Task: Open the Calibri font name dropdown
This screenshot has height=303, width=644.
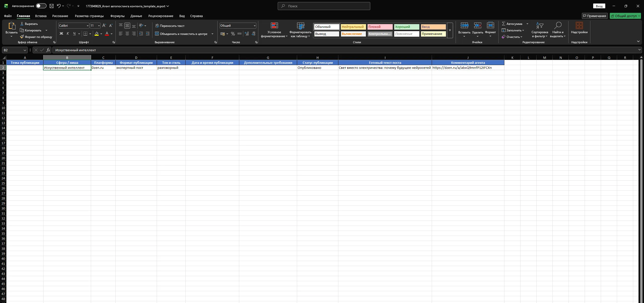Action: coord(87,26)
